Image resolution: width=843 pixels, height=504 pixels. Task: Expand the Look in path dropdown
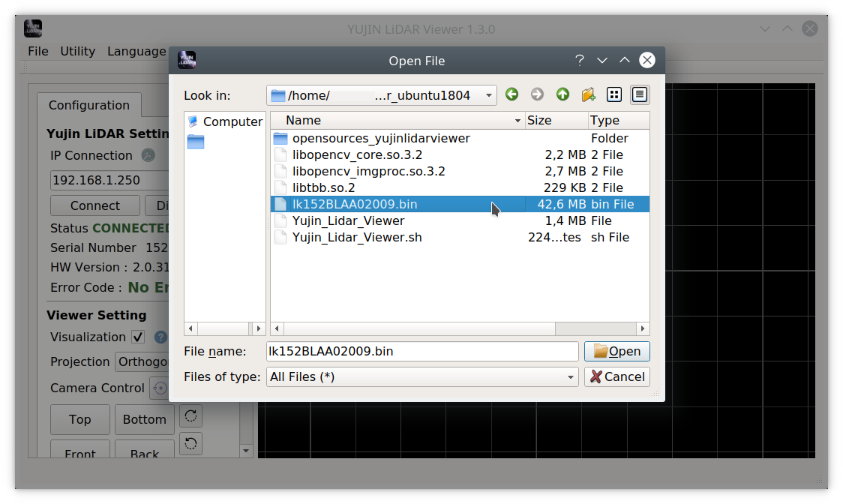489,95
